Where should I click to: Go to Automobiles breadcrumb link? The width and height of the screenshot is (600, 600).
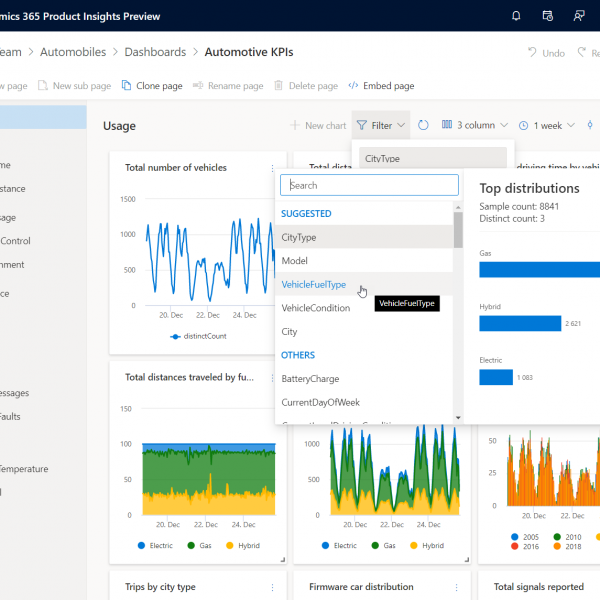point(73,52)
